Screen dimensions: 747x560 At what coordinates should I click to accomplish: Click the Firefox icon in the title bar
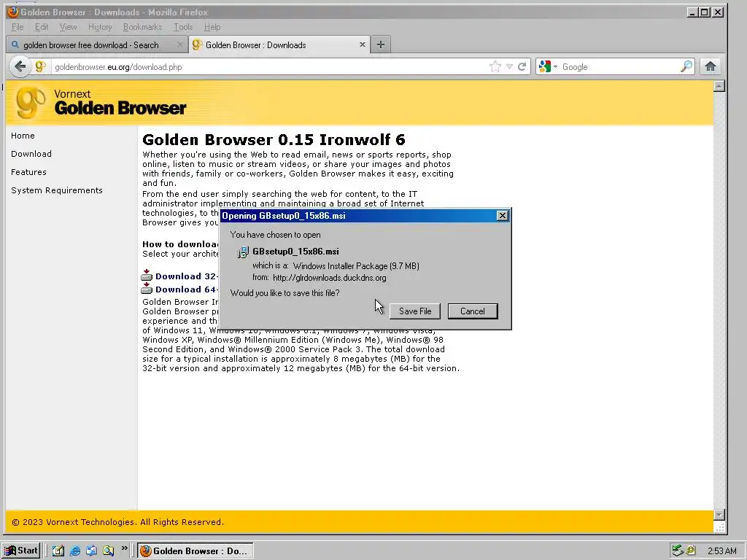13,12
